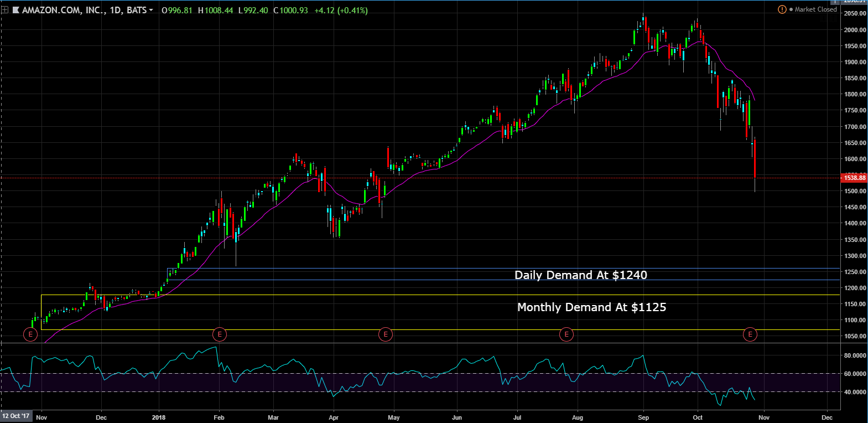
Task: Click the Feb label on time axis
Action: point(219,417)
